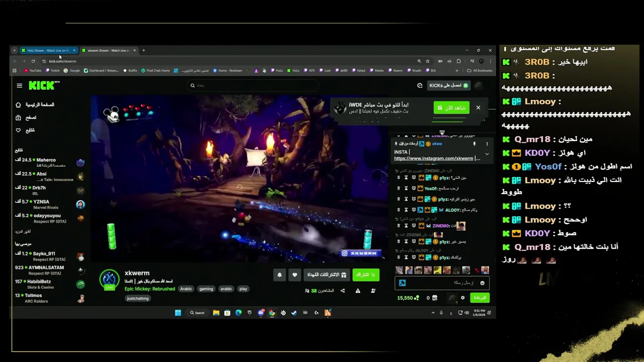644x362 pixels.
Task: Switch to xkwerm Stream browser tab
Action: pyautogui.click(x=108, y=50)
